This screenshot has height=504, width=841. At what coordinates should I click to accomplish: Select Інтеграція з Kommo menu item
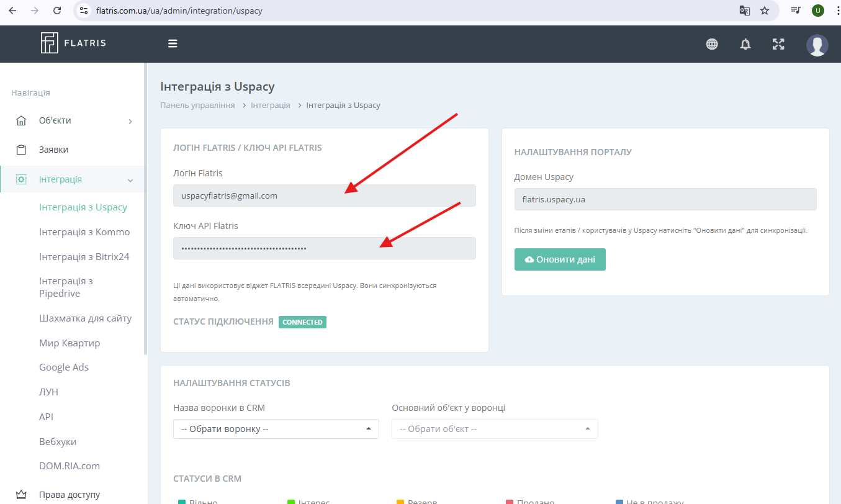click(84, 232)
